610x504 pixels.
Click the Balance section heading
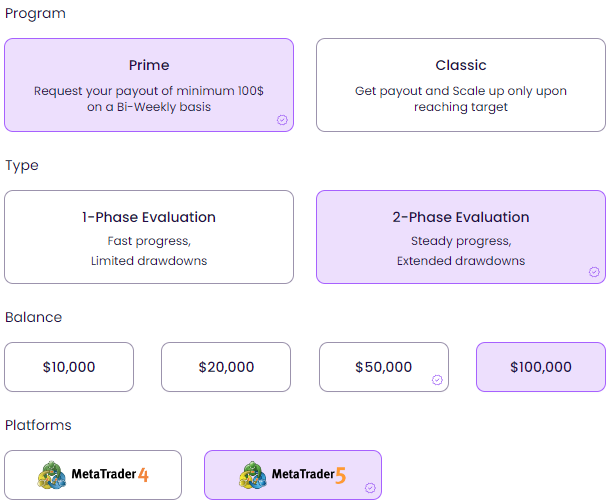pos(33,317)
